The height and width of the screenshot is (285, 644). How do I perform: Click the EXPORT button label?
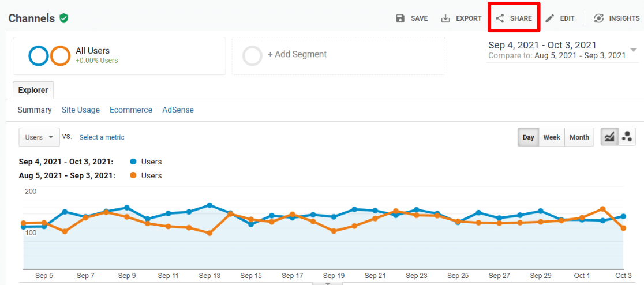coord(469,18)
